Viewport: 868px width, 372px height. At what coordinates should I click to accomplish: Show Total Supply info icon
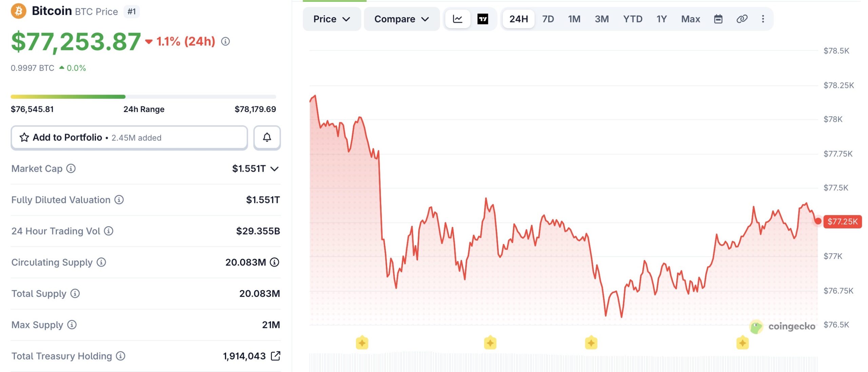75,293
